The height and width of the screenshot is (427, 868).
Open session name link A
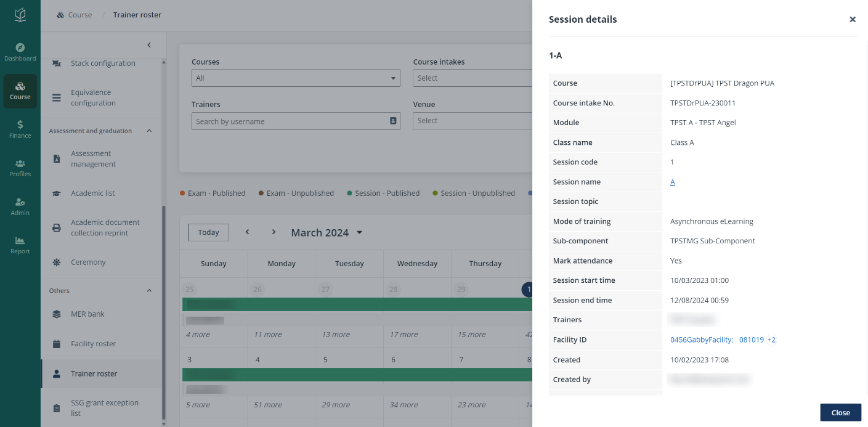(x=673, y=182)
